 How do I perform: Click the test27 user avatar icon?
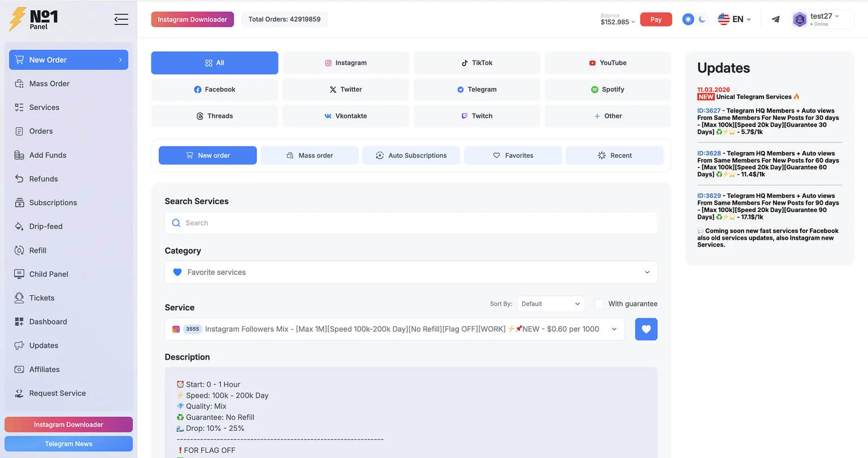pos(800,19)
